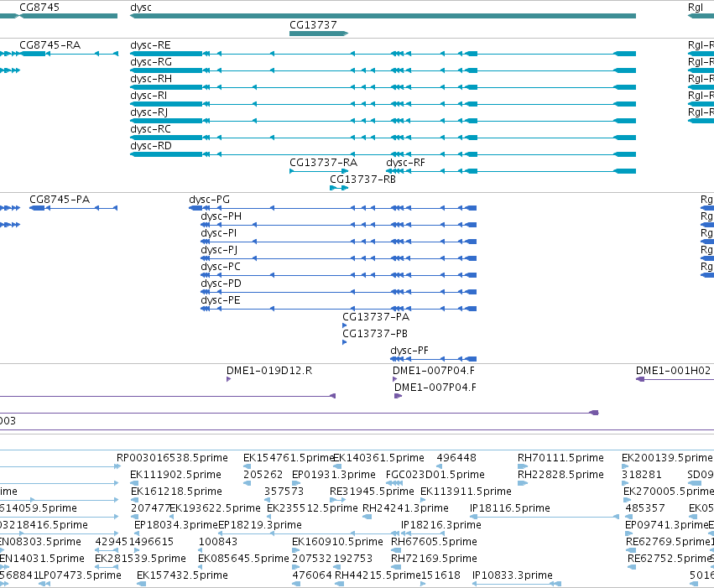714x588 pixels.
Task: Click EST EK154761.5prime
Action: click(x=248, y=466)
